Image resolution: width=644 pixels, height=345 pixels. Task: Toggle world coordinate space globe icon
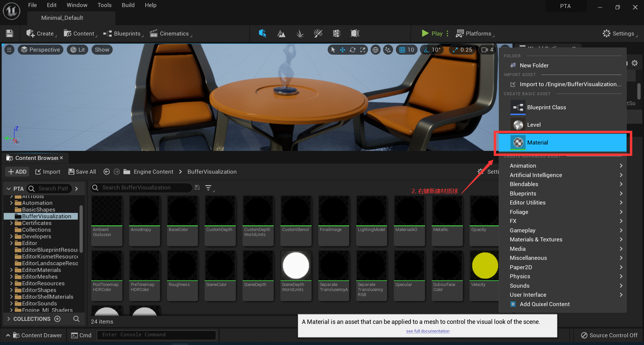(376, 50)
